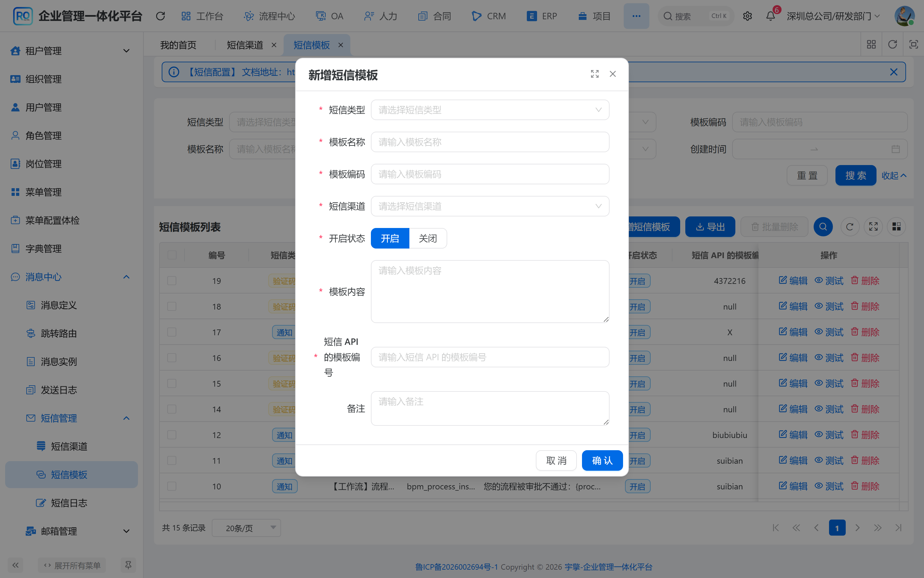Expand the dialog to fullscreen
924x578 pixels.
(x=595, y=74)
